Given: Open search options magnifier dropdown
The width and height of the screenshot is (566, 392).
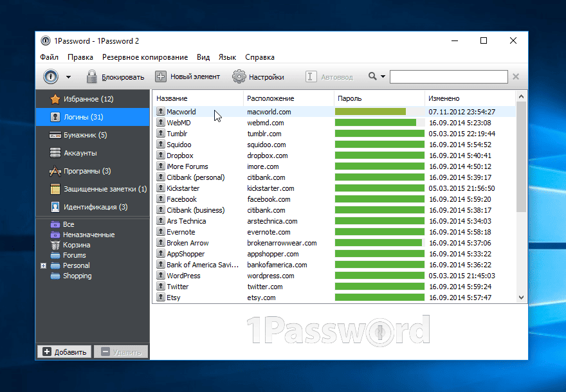Looking at the screenshot, I should [377, 76].
